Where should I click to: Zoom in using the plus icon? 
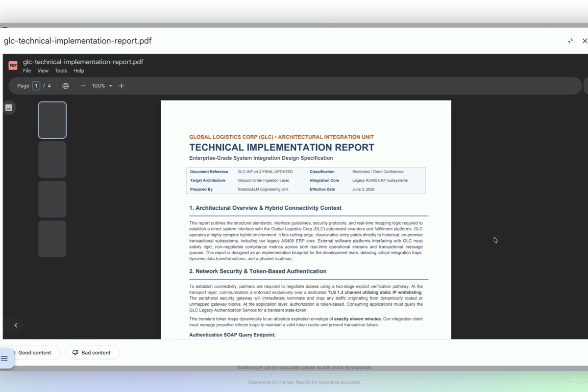122,86
